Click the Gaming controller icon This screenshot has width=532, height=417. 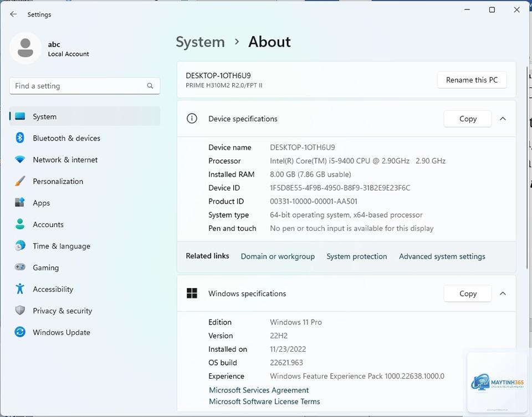coord(20,267)
